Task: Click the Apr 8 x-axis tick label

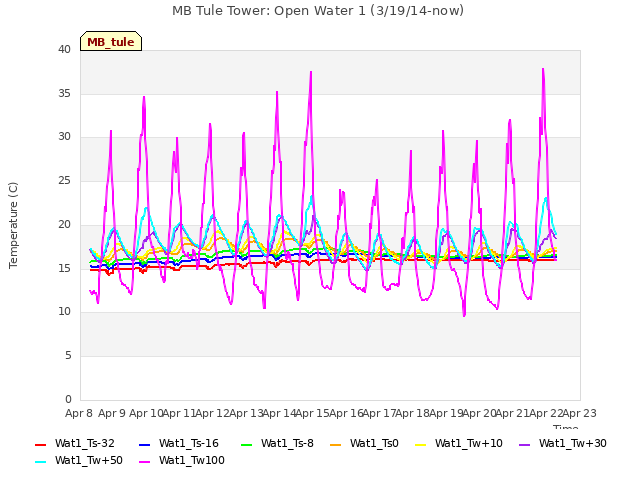Action: click(79, 413)
